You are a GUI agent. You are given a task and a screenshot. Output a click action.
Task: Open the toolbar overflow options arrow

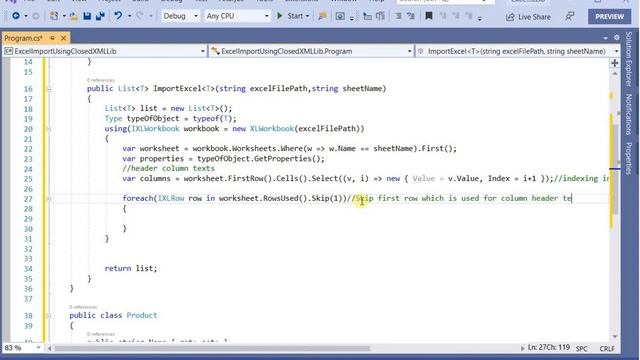[x=480, y=18]
